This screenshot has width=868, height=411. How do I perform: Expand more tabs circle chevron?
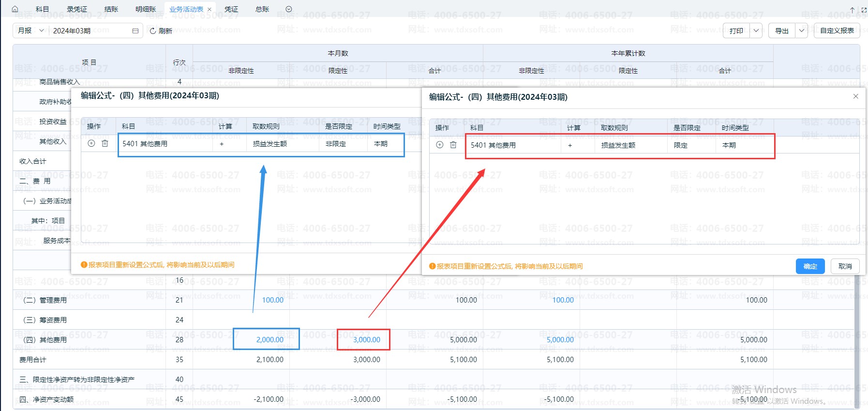click(x=289, y=9)
